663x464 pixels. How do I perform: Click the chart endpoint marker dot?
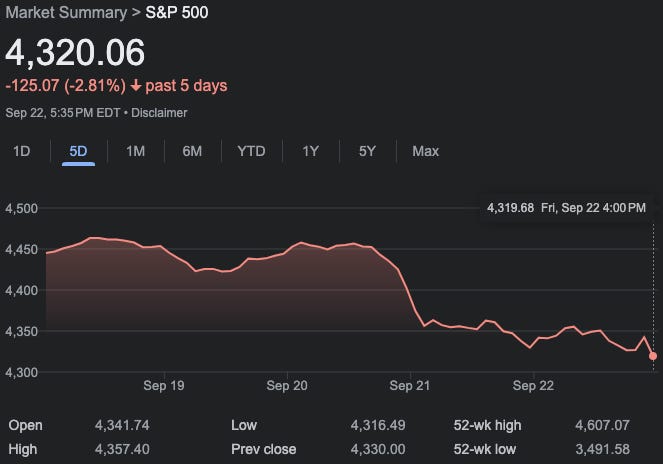[x=653, y=356]
